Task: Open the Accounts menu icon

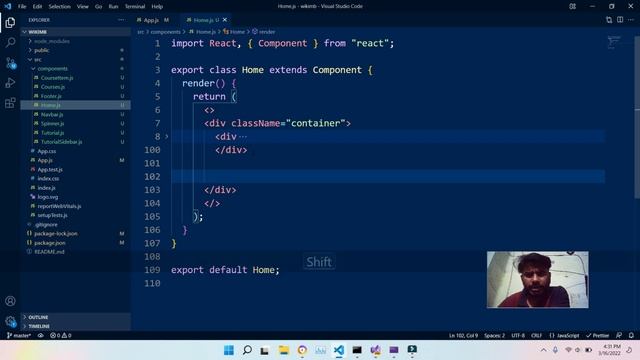Action: point(10,301)
